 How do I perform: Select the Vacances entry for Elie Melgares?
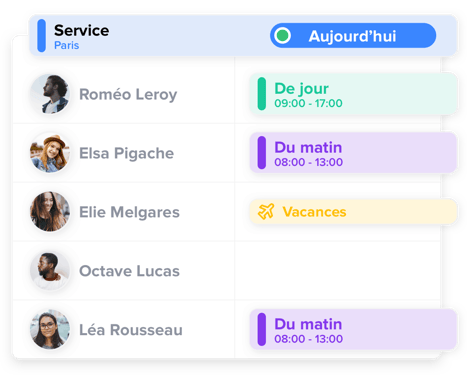(353, 212)
